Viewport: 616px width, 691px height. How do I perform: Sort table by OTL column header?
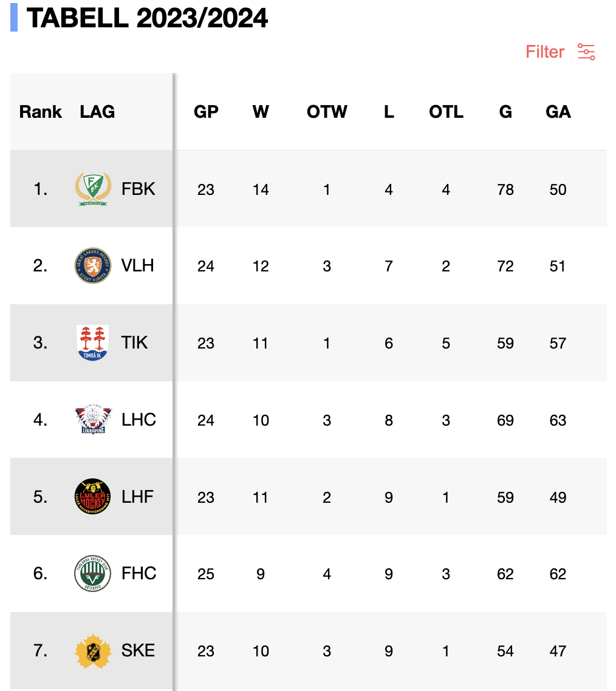click(447, 112)
